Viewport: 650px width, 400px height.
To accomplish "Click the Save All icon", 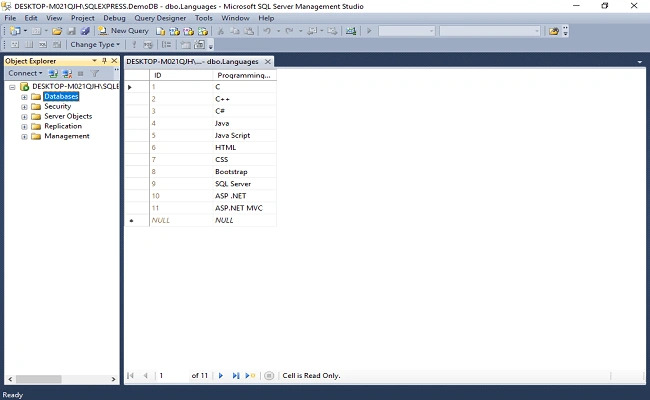I will (85, 31).
